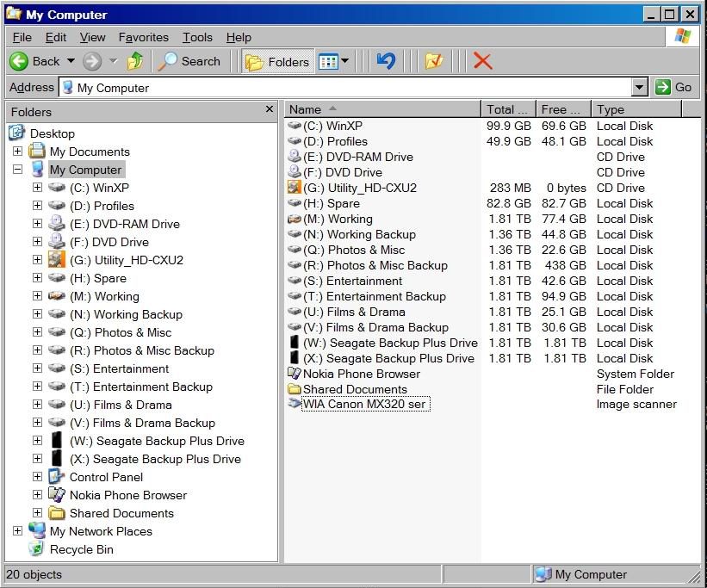Open the Favorites menu
The height and width of the screenshot is (588, 707).
pyautogui.click(x=144, y=37)
